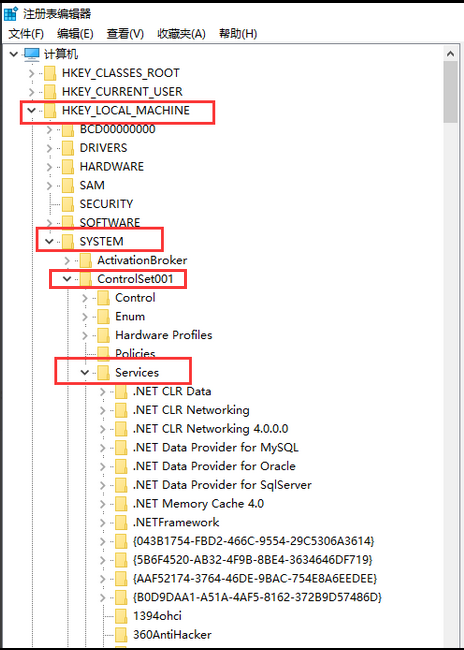This screenshot has width=464, height=650.
Task: Collapse HKEY_LOCAL_MACHINE node
Action: [x=31, y=110]
